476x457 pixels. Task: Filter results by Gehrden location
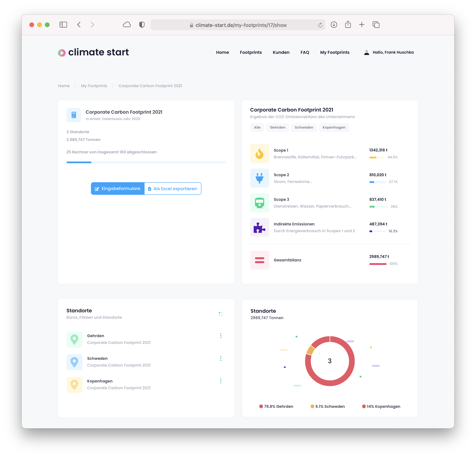[x=277, y=127]
